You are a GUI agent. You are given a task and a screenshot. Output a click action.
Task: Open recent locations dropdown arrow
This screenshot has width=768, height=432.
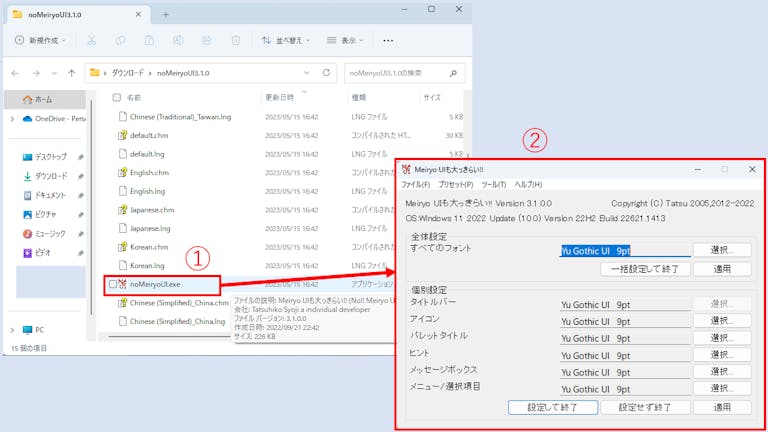54,73
